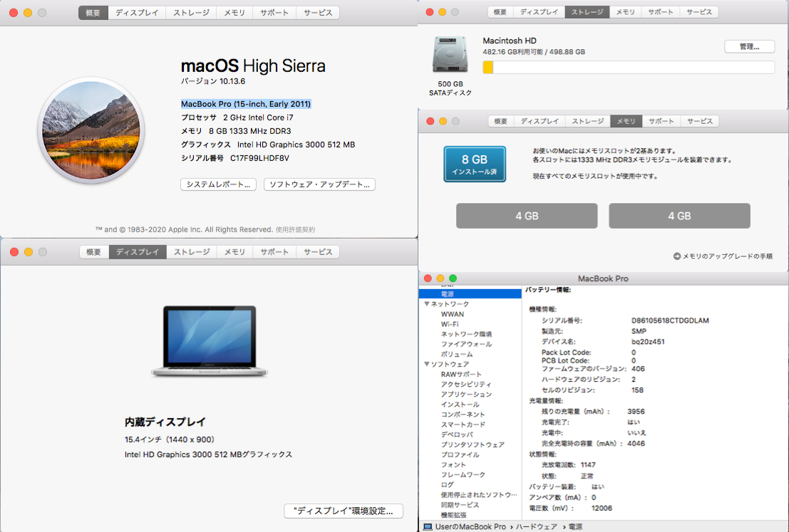This screenshot has height=532, width=789.
Task: Open メモリ tab in the macOS High Sierra window
Action: coord(234,13)
